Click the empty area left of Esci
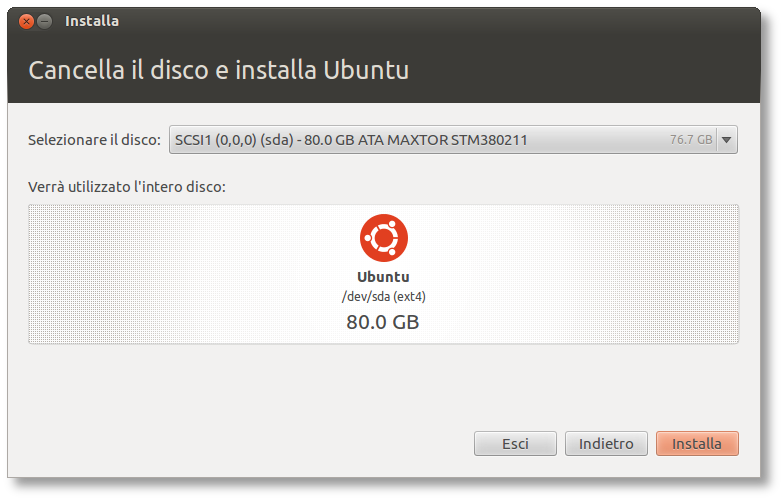784x501 pixels. 250,443
